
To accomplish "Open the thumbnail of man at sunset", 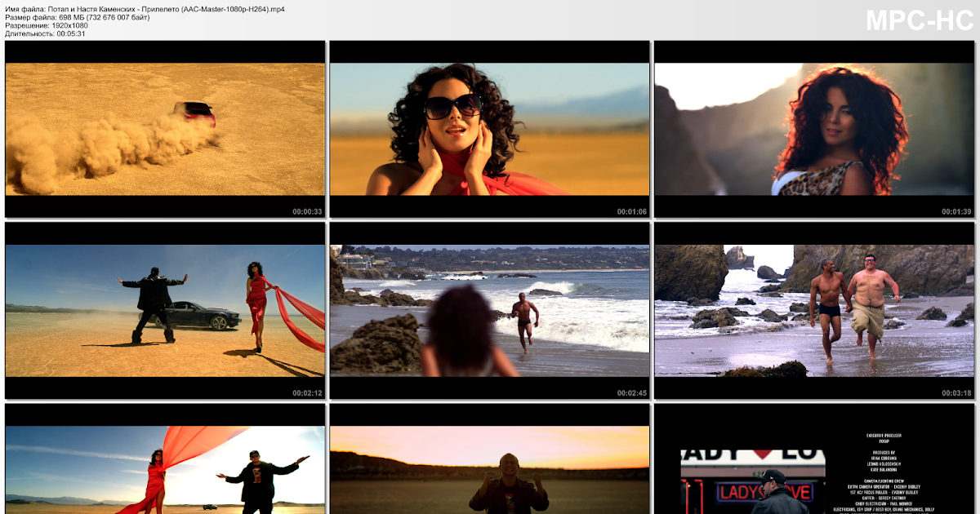I will [x=489, y=459].
